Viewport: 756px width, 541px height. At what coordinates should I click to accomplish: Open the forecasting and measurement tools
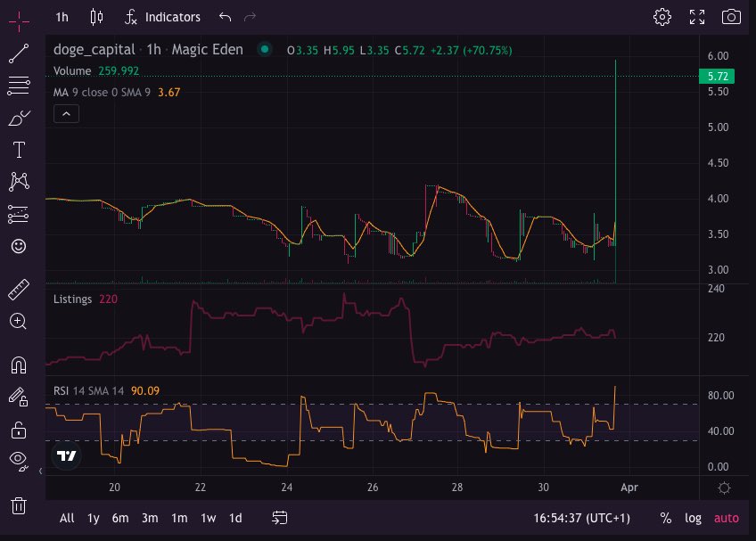(19, 214)
